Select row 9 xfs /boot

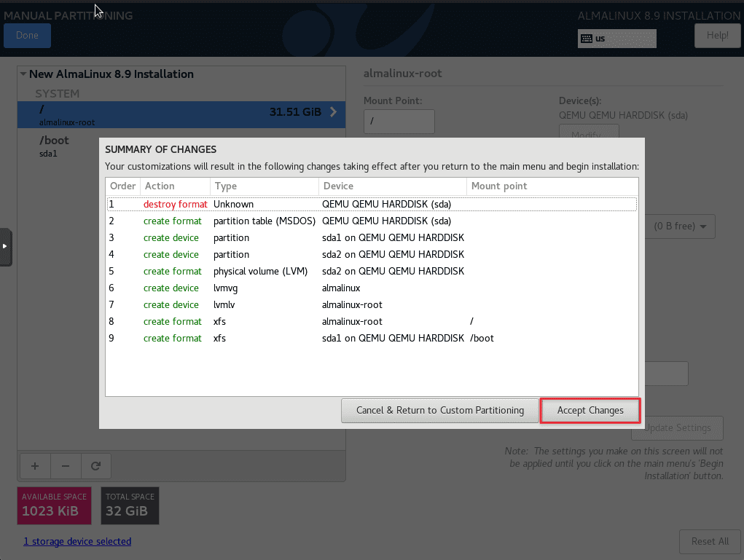click(372, 338)
